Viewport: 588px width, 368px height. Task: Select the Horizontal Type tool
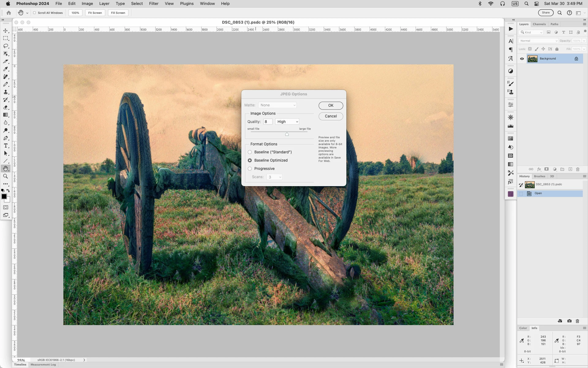tap(6, 146)
